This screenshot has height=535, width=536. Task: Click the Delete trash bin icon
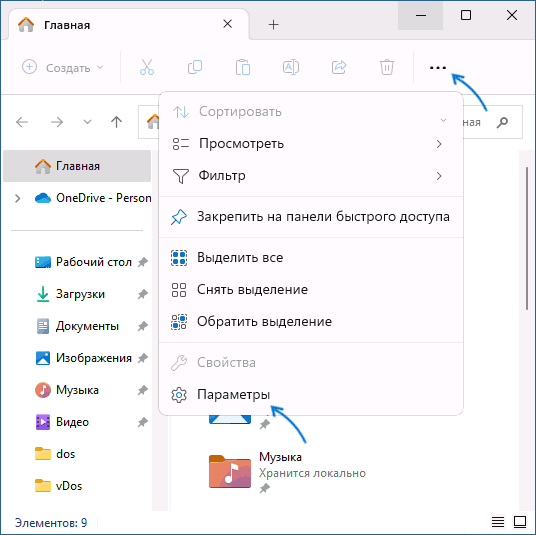click(x=387, y=67)
